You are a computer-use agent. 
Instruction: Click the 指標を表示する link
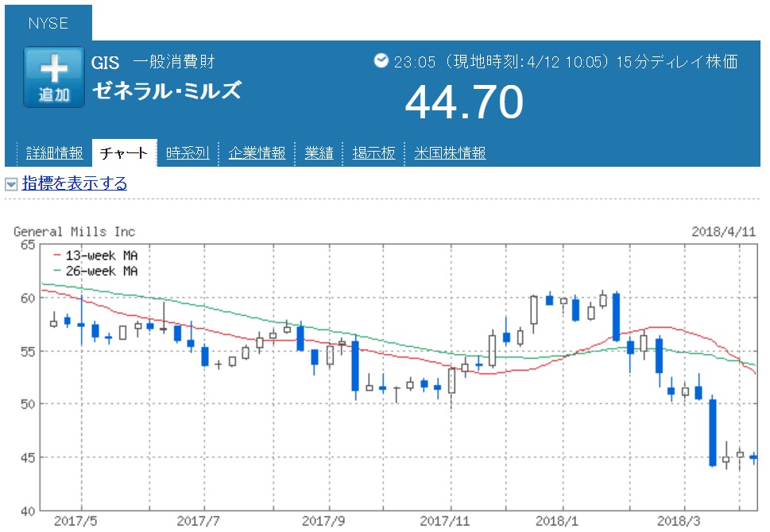pos(75,183)
